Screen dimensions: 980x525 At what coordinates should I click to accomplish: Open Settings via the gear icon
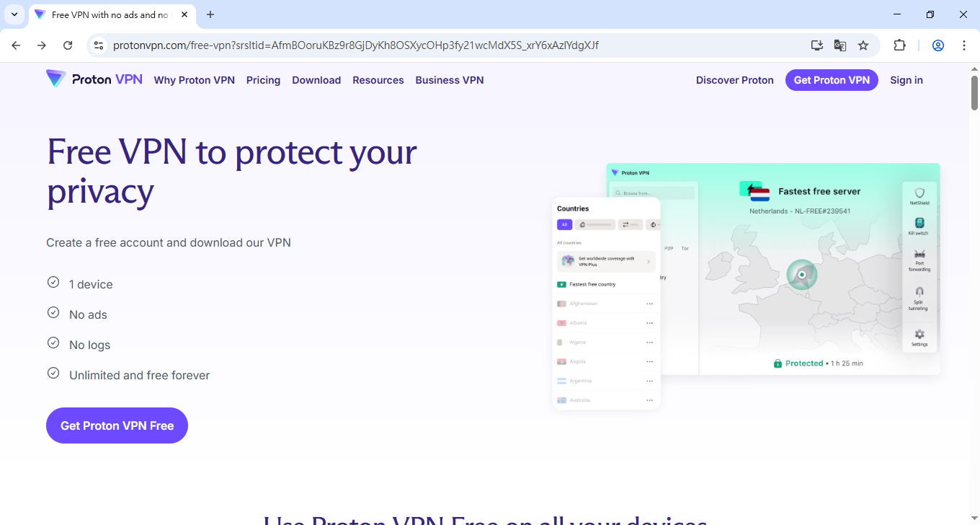point(920,335)
